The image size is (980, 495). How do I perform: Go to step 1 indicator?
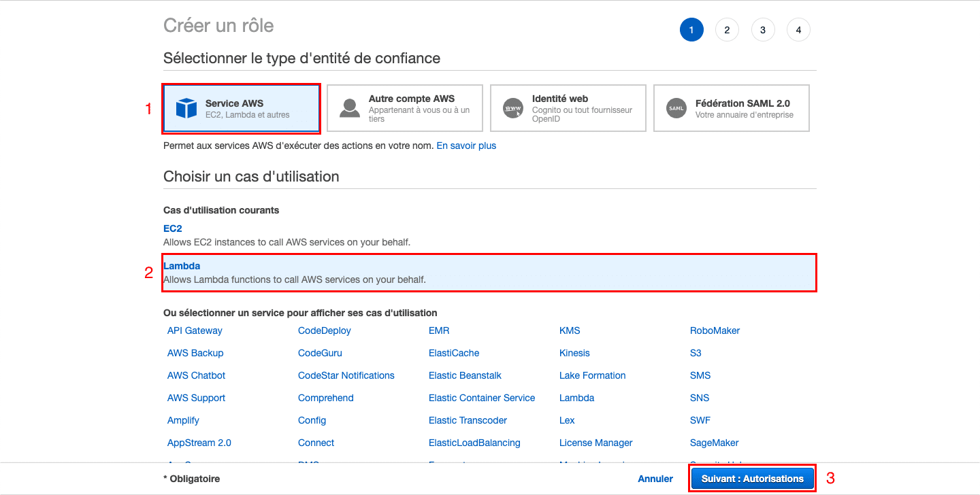691,30
